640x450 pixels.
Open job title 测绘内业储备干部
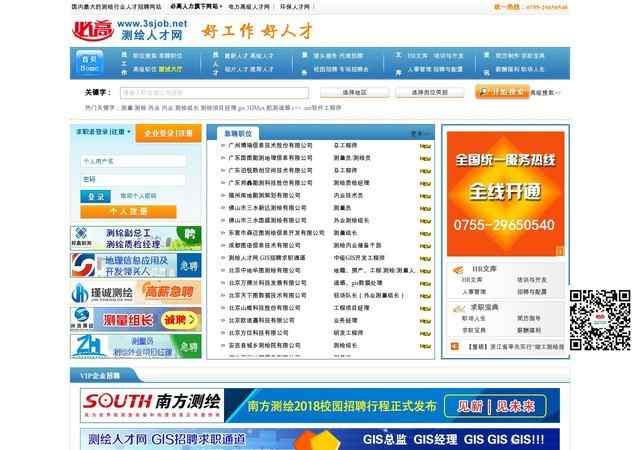click(357, 245)
